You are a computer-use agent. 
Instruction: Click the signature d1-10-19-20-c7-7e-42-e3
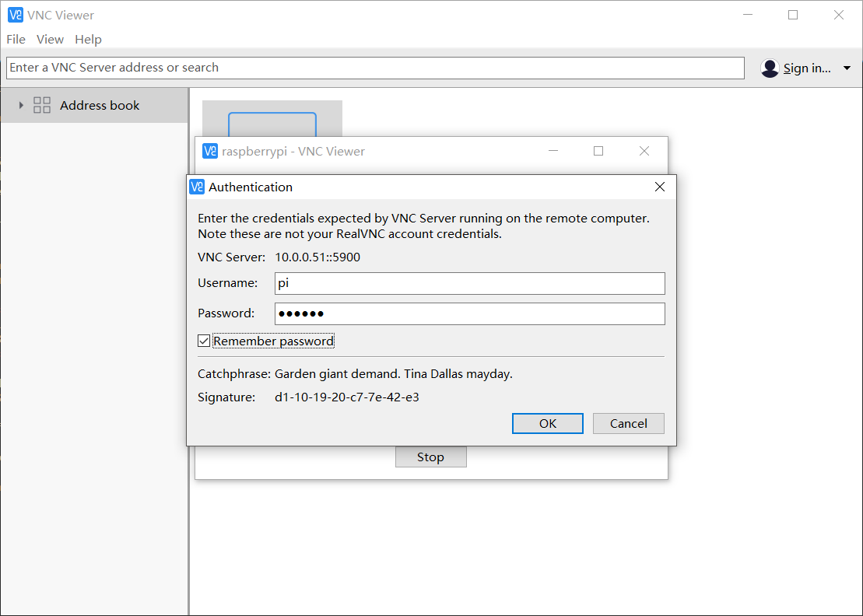[x=347, y=397]
